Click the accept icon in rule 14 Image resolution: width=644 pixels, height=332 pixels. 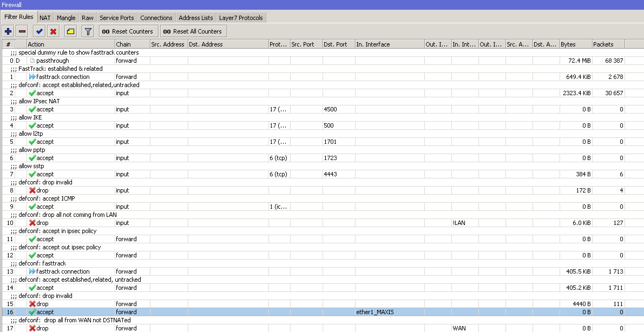(x=32, y=288)
